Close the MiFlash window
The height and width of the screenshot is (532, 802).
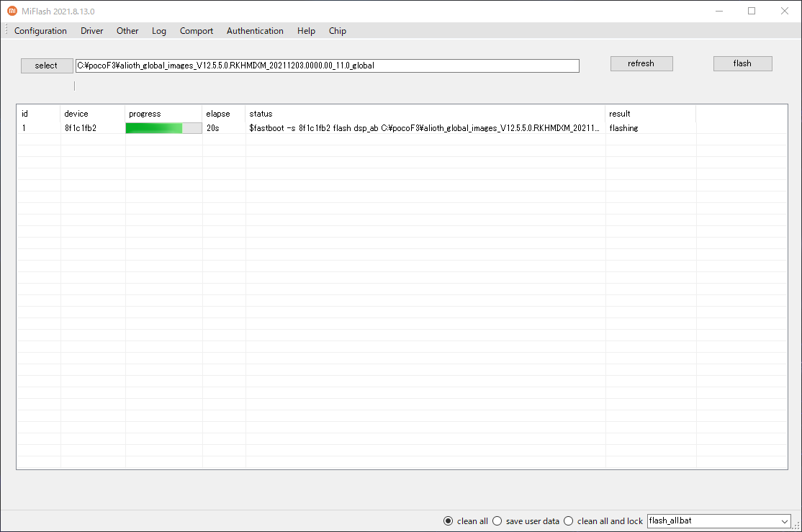(785, 11)
